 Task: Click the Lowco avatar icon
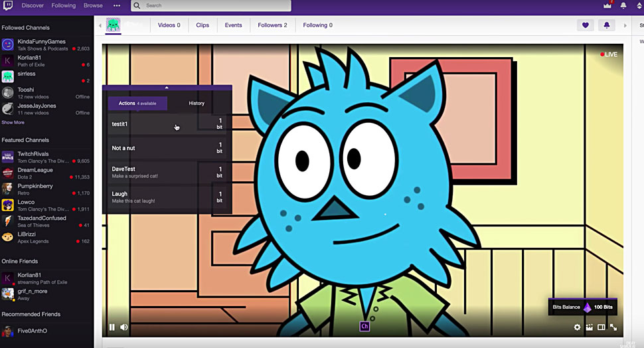[8, 205]
